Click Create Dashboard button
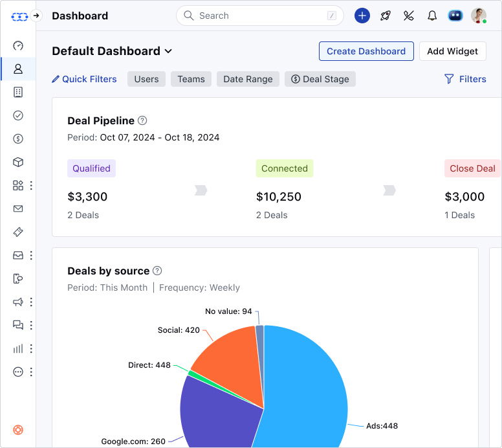The image size is (502, 448). click(x=366, y=51)
